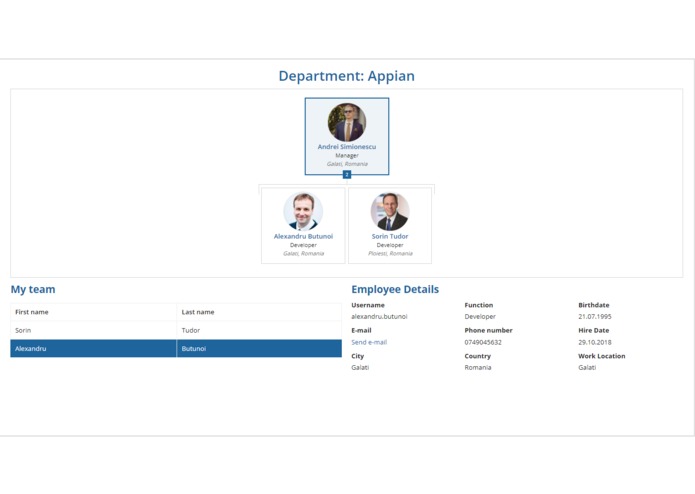695x494 pixels.
Task: Collapse the manager's subordinates count badge
Action: tap(347, 175)
